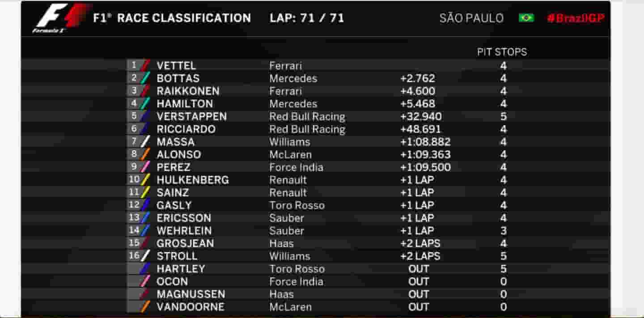Click the SÃO PAULO location label
This screenshot has width=644, height=318.
point(471,18)
